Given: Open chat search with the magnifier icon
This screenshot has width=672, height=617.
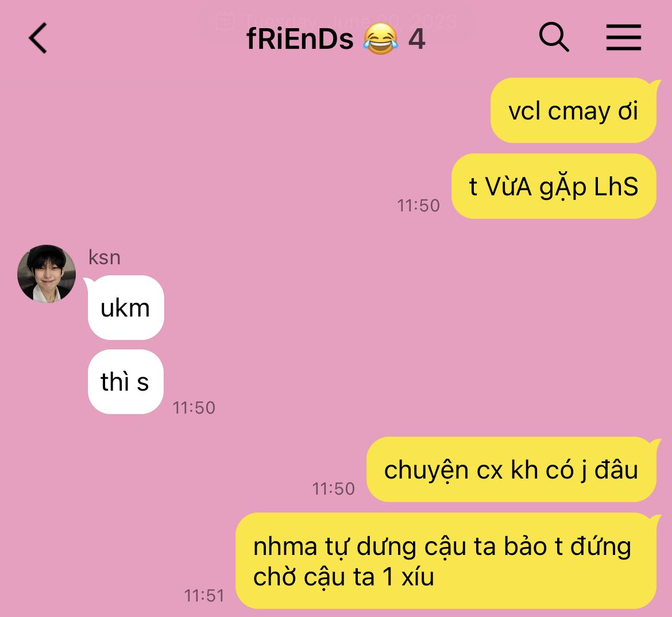Looking at the screenshot, I should [554, 37].
